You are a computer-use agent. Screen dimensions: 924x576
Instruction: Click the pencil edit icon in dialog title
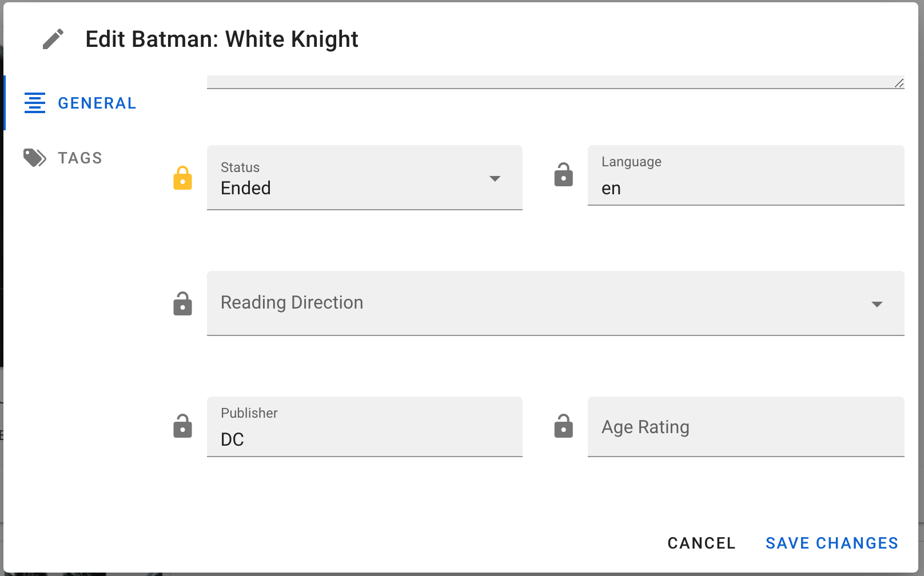53,39
